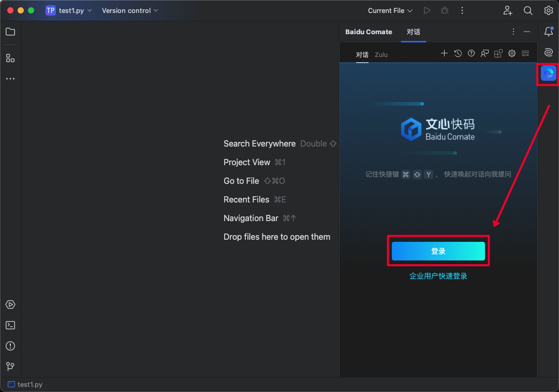The image size is (559, 392).
Task: Click the Search Everywhere hint text
Action: tap(259, 144)
